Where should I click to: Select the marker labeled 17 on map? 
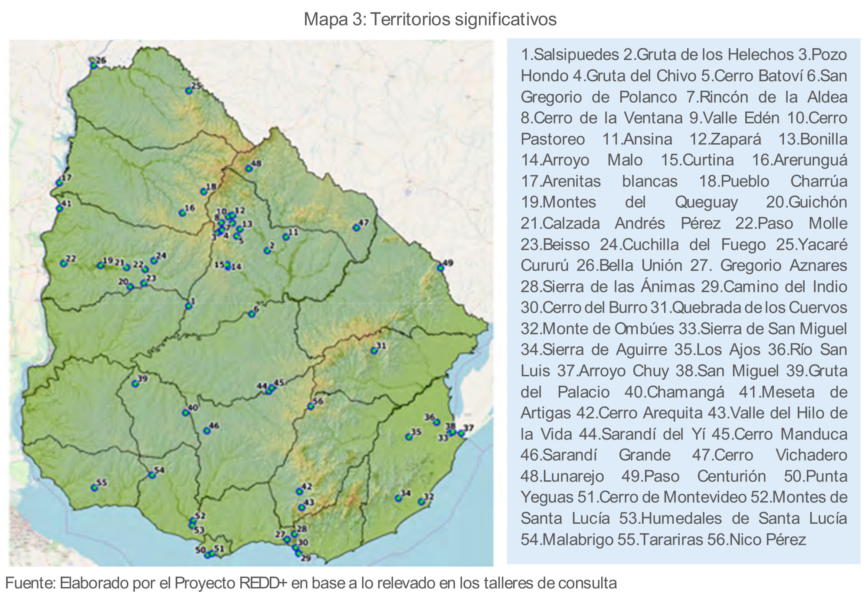tap(59, 183)
